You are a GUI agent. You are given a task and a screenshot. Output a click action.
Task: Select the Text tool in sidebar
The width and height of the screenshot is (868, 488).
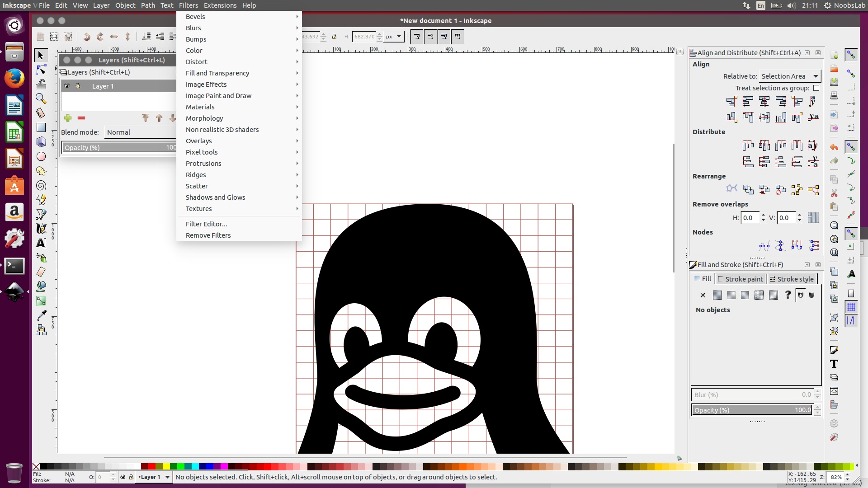[41, 243]
